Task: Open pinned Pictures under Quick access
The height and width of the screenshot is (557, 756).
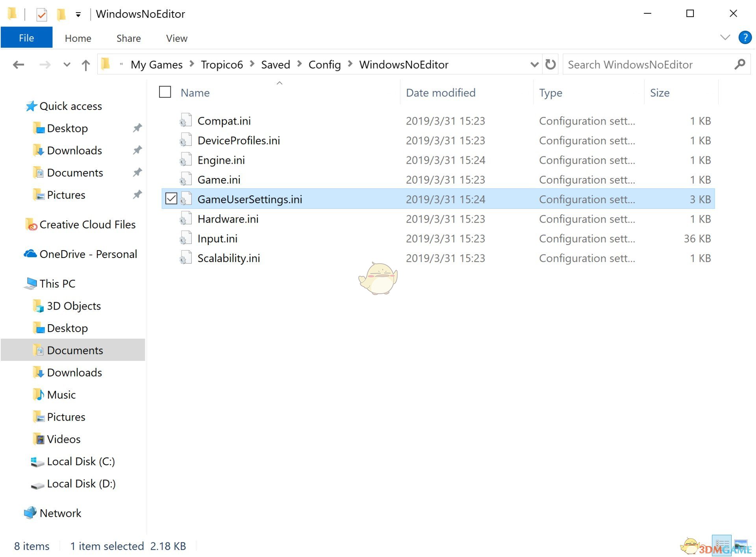Action: pyautogui.click(x=66, y=195)
